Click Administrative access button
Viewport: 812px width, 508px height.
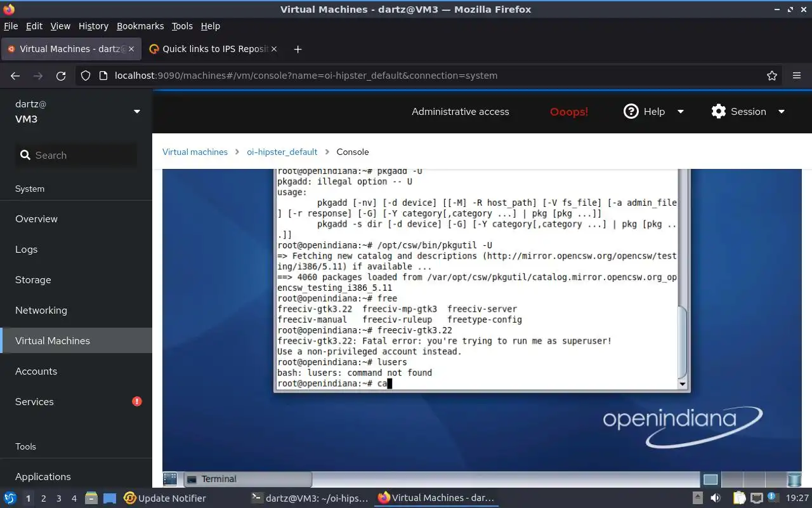(461, 111)
